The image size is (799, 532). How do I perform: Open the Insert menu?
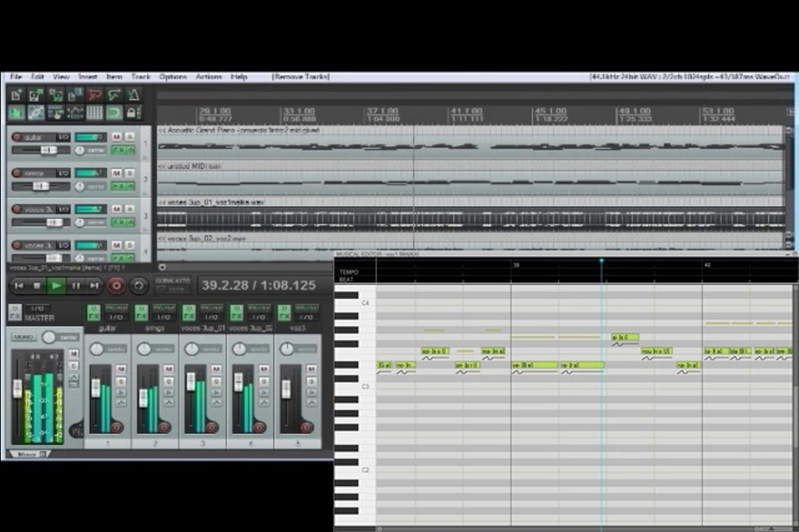pos(88,77)
